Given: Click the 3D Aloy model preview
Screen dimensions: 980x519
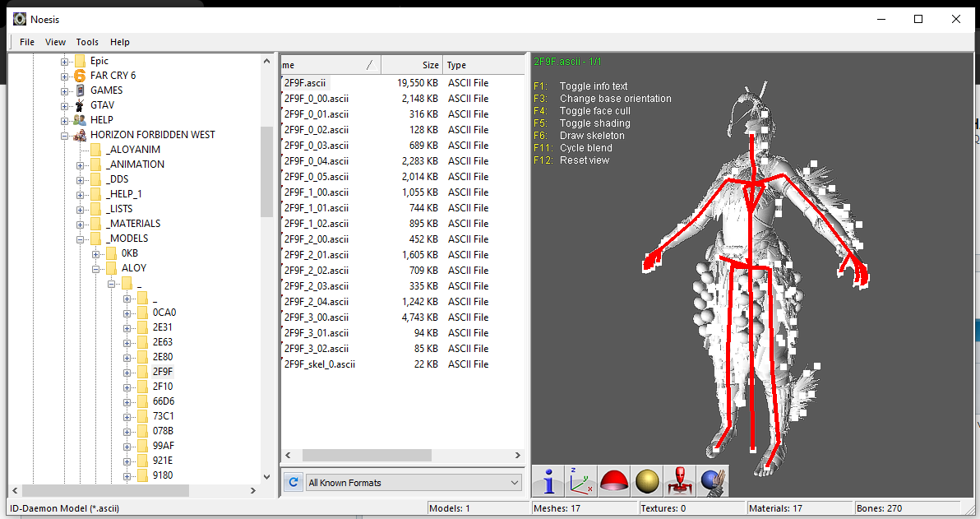Looking at the screenshot, I should 755,278.
